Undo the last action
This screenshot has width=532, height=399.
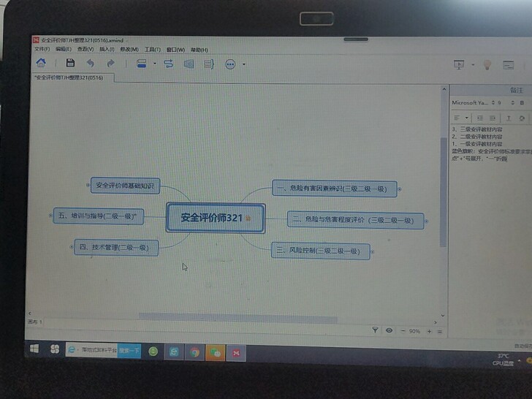pos(91,64)
